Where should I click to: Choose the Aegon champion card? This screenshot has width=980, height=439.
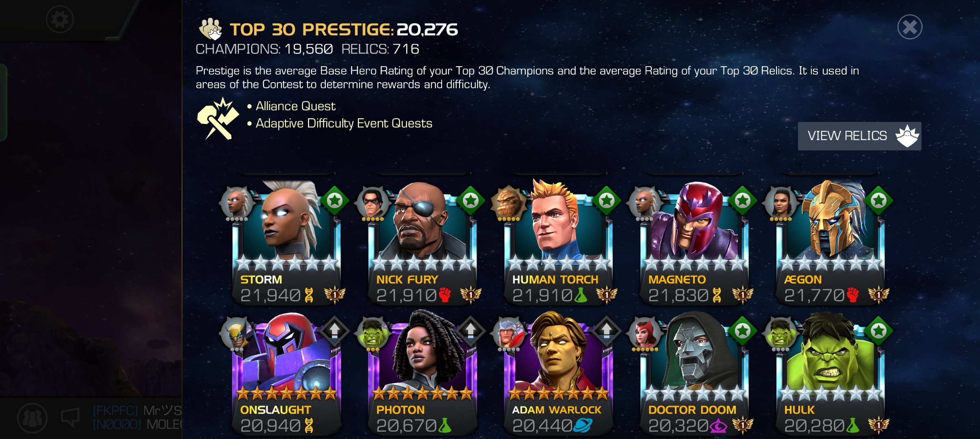[x=831, y=244]
